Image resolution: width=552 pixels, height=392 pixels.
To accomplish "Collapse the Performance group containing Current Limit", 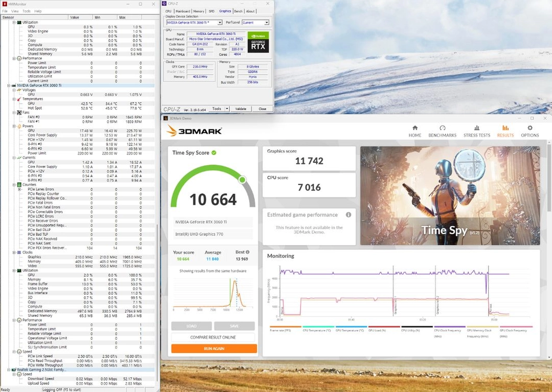I will click(x=14, y=59).
